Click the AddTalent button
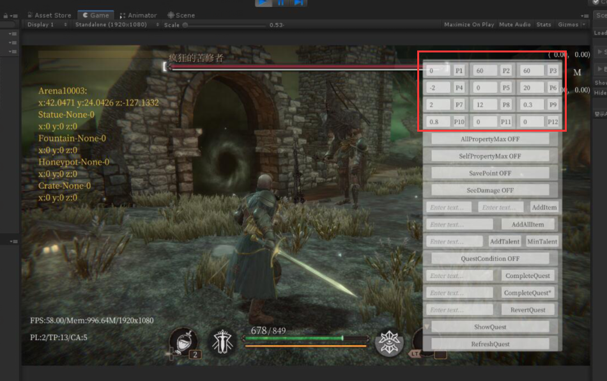The image size is (607, 381). (x=505, y=241)
